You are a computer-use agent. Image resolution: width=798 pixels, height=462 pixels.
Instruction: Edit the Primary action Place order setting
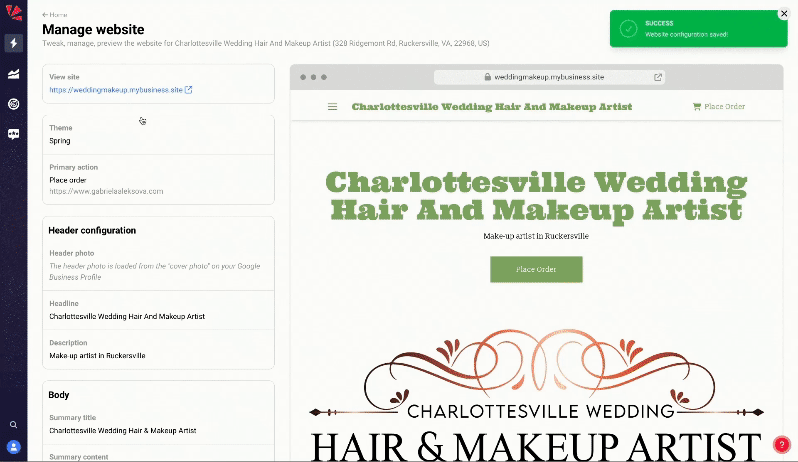coord(157,180)
